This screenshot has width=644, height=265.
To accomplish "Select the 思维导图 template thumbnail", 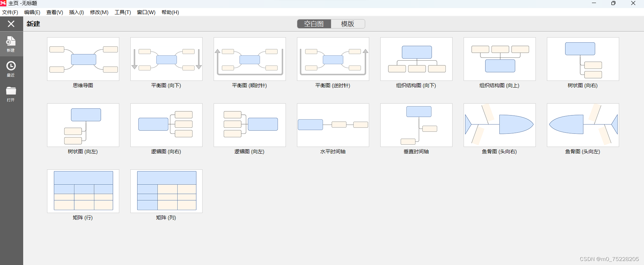I will (83, 59).
